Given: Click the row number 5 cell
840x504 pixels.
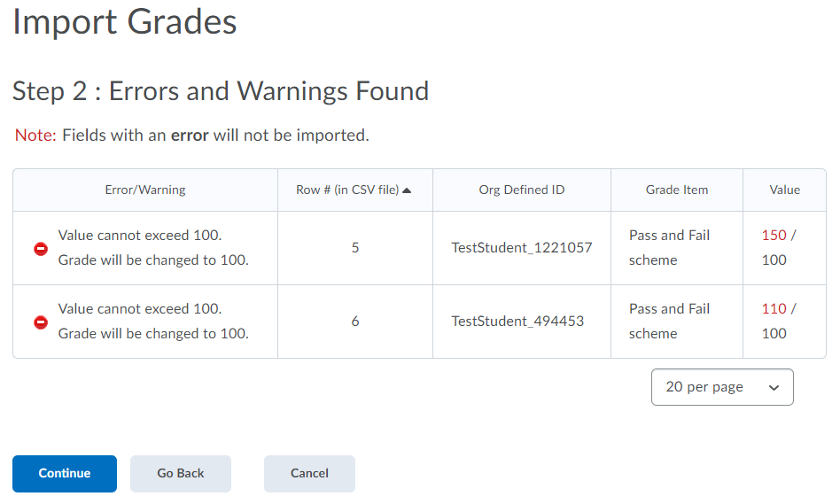Looking at the screenshot, I should (x=354, y=247).
